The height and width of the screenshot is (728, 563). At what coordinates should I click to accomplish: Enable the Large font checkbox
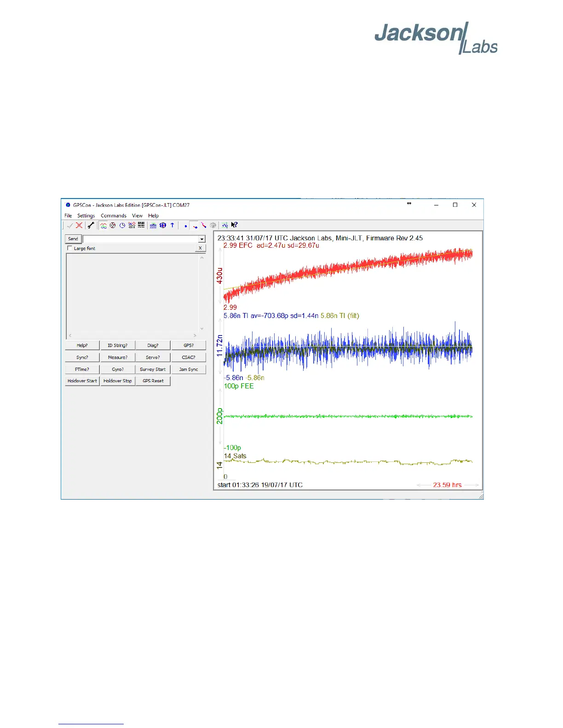tap(70, 248)
